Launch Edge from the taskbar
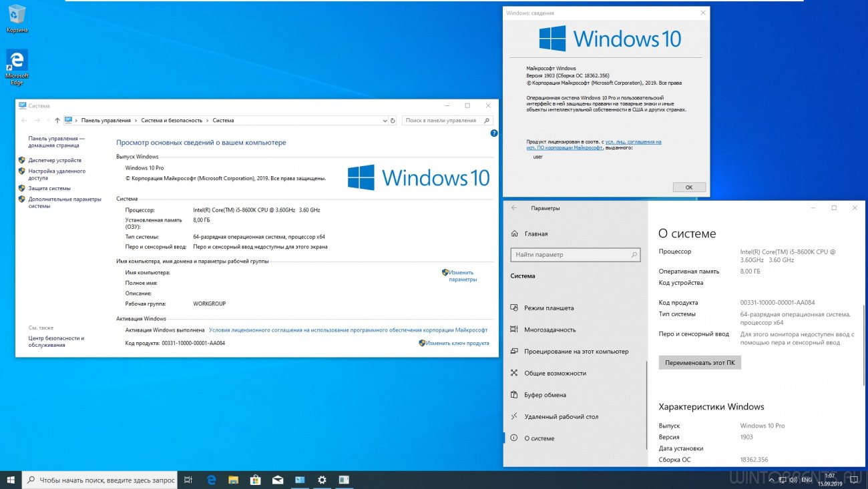Image resolution: width=868 pixels, height=489 pixels. [211, 480]
